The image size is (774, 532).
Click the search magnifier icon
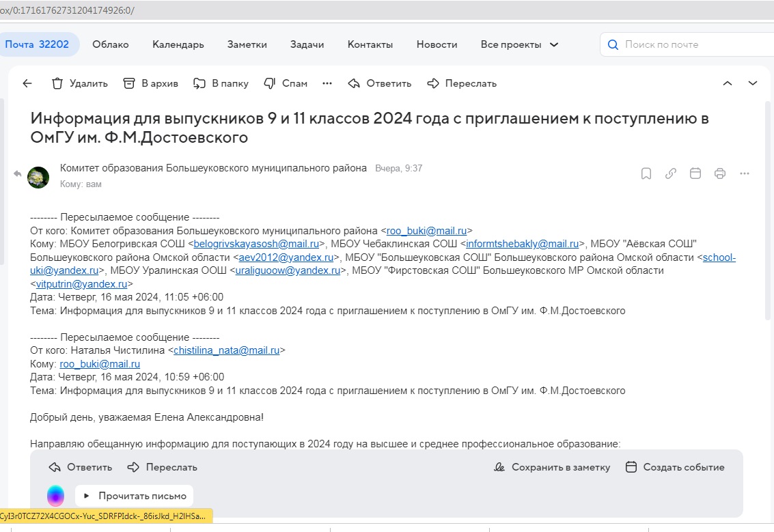613,44
